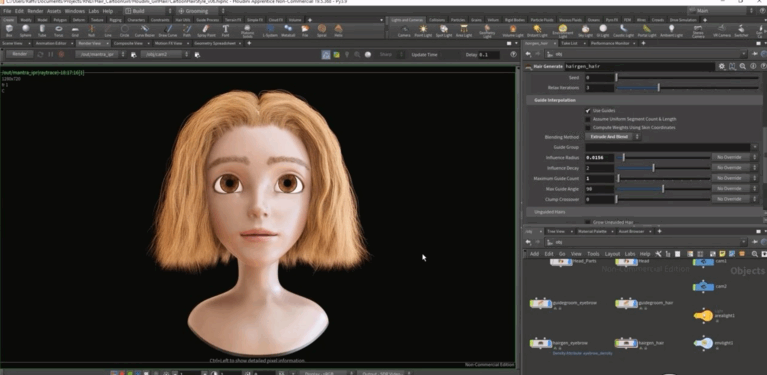767x375 pixels.
Task: Add a Point Light from the shelf
Action: point(423,30)
